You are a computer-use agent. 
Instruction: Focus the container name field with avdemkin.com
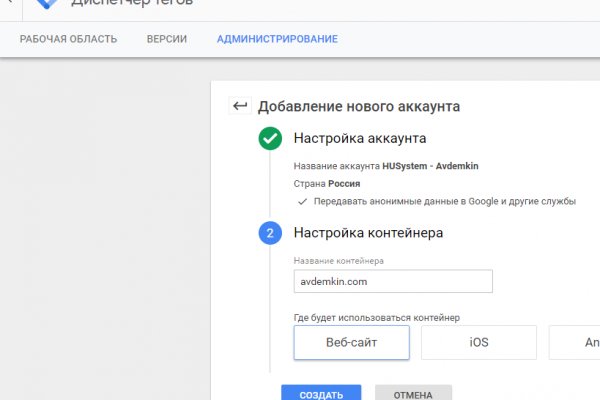(393, 282)
